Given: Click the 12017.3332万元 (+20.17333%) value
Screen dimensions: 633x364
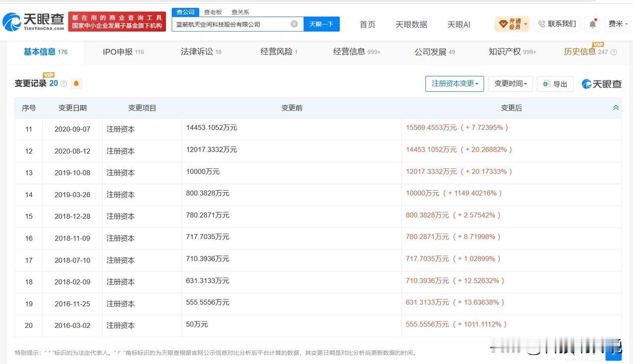Looking at the screenshot, I should click(459, 171).
